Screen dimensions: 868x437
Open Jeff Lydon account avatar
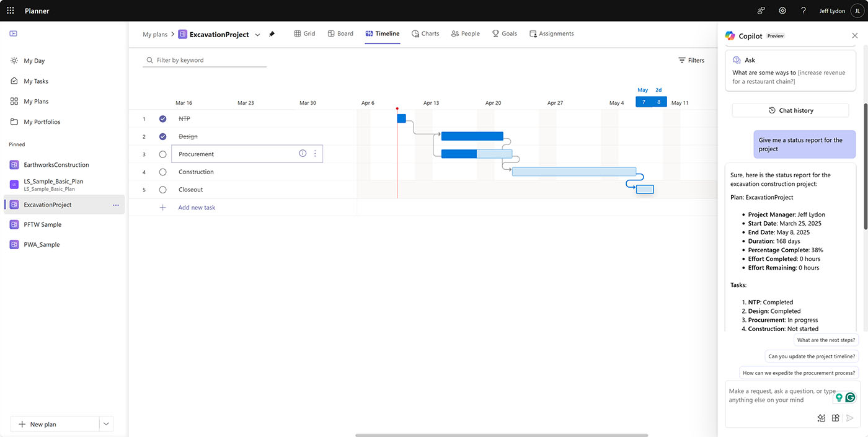857,11
